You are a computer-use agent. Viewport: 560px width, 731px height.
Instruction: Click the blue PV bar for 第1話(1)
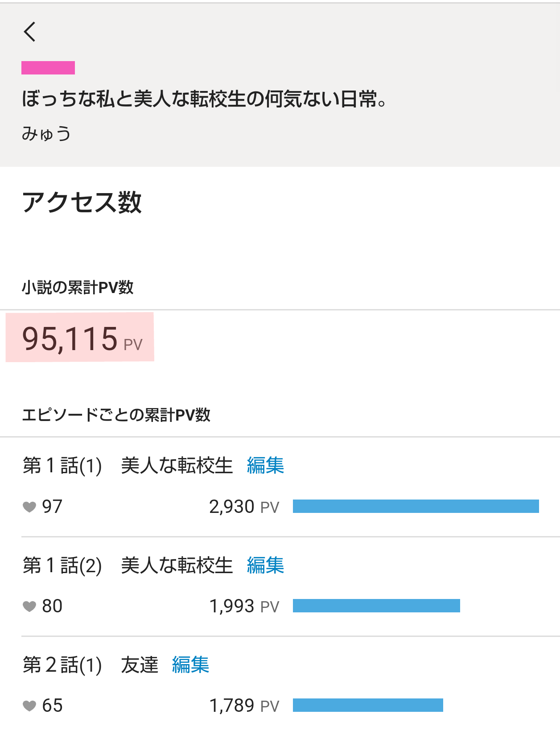(x=416, y=506)
